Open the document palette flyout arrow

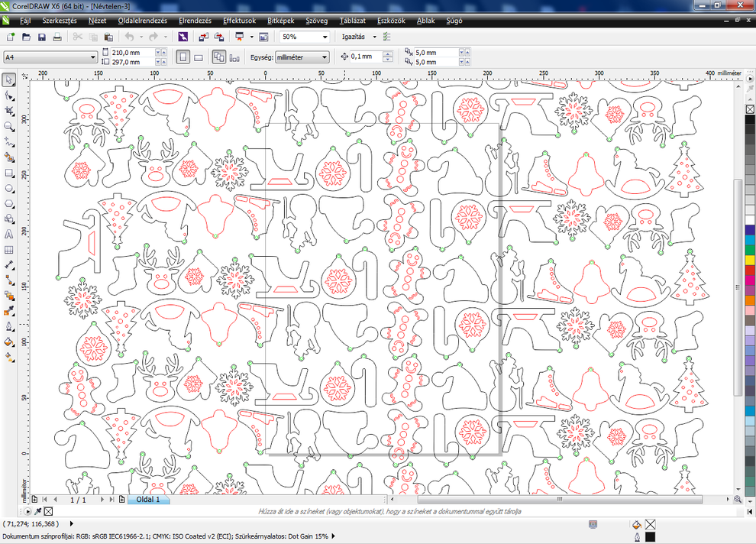[x=27, y=511]
